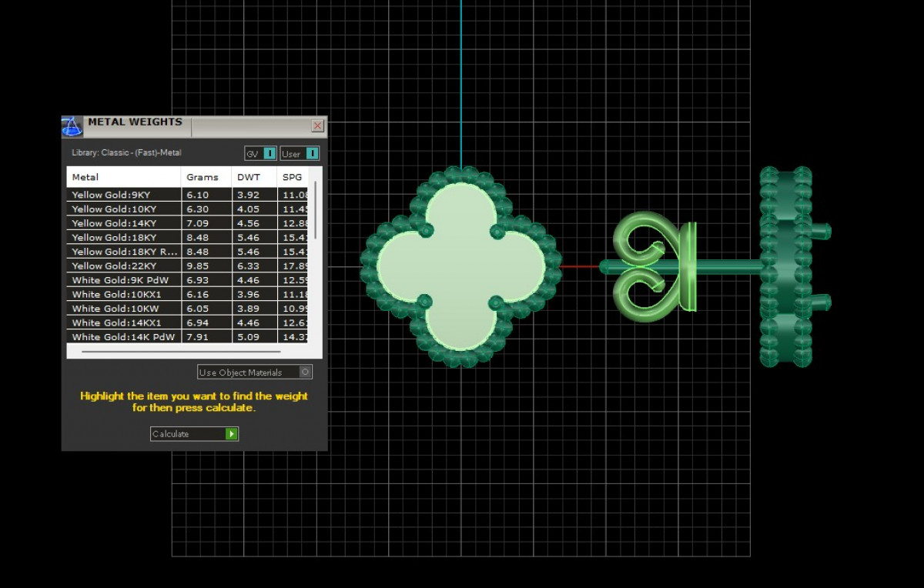
Task: Choose White Gold:9K PdW metal
Action: (x=123, y=280)
